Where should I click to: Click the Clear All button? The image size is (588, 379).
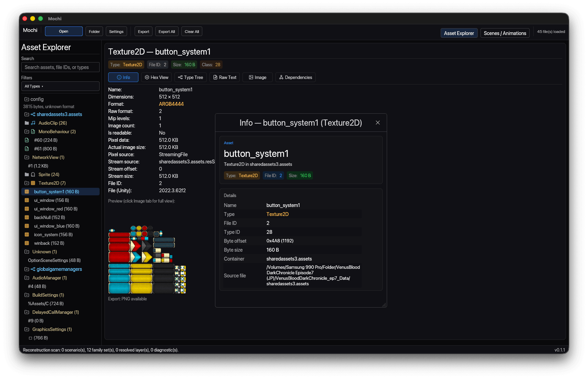[x=192, y=31]
